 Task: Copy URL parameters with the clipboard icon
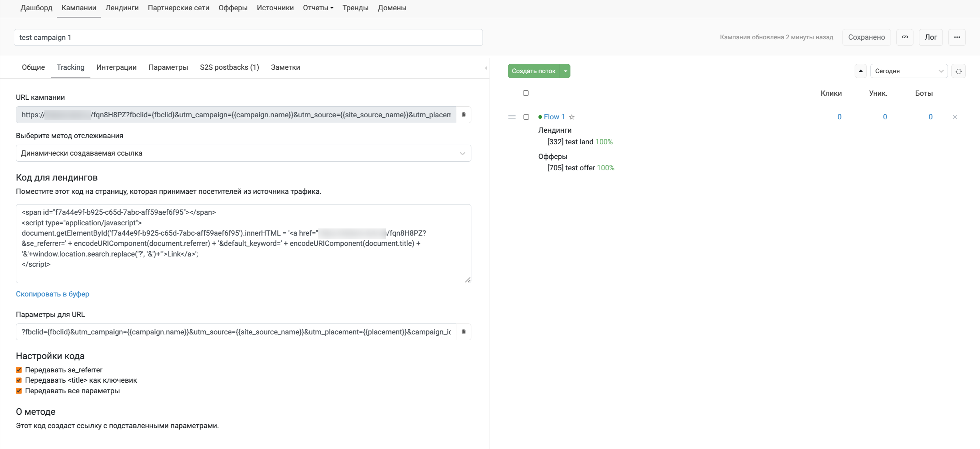point(463,332)
